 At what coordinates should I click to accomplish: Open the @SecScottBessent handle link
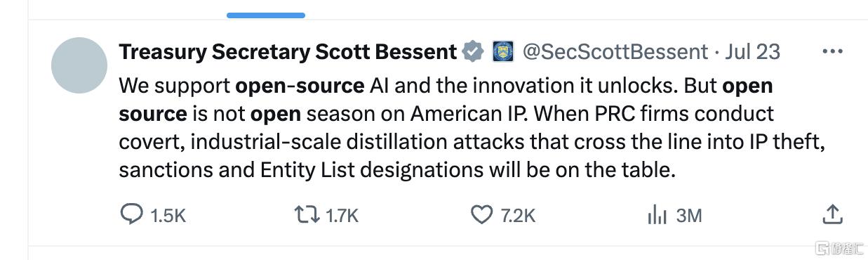pyautogui.click(x=615, y=52)
